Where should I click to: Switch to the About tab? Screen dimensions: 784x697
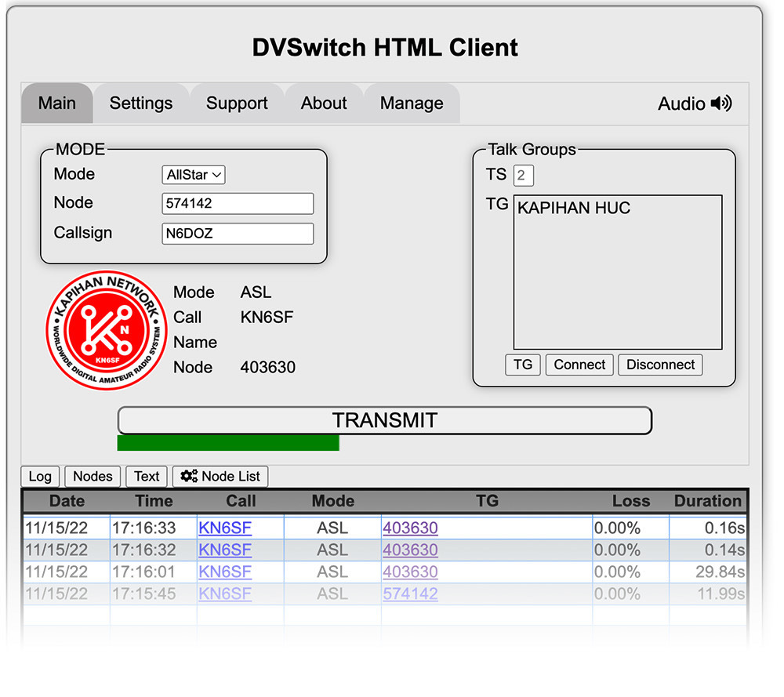point(324,103)
